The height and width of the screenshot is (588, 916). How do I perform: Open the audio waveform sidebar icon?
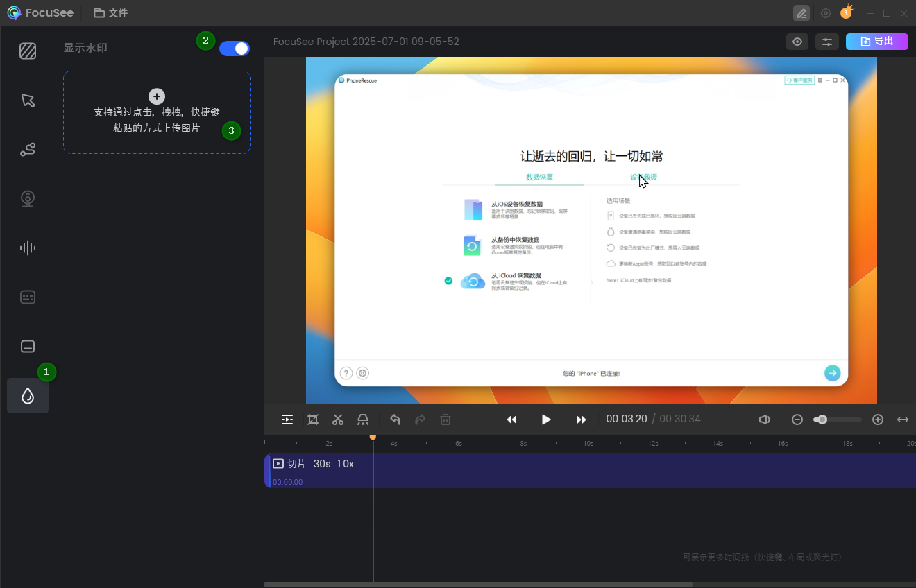pos(28,248)
